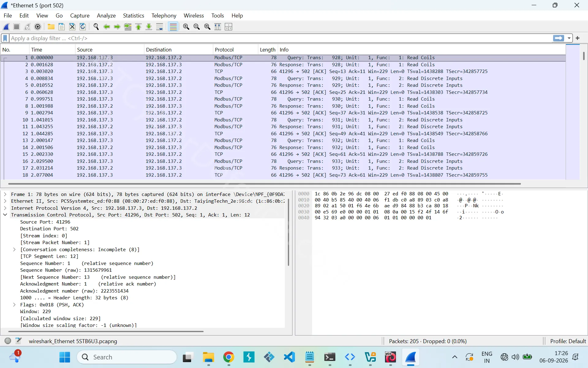
Task: Toggle auto-scroll during live capture
Action: [160, 27]
